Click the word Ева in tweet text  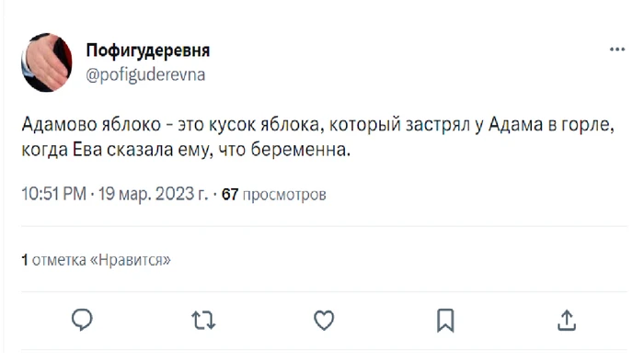pyautogui.click(x=87, y=150)
